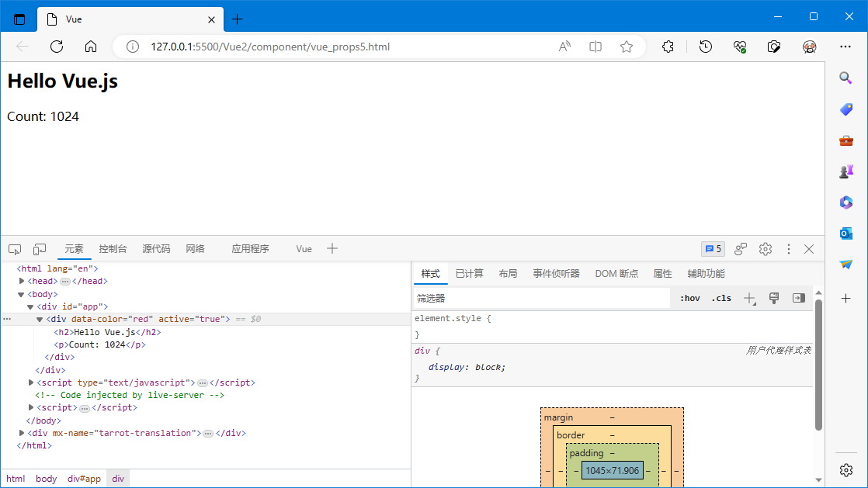Open the browser extensions menu
The height and width of the screenshot is (488, 868).
(x=668, y=47)
